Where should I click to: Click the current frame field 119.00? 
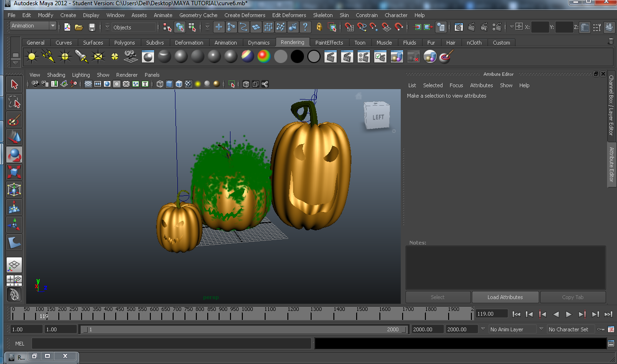491,314
